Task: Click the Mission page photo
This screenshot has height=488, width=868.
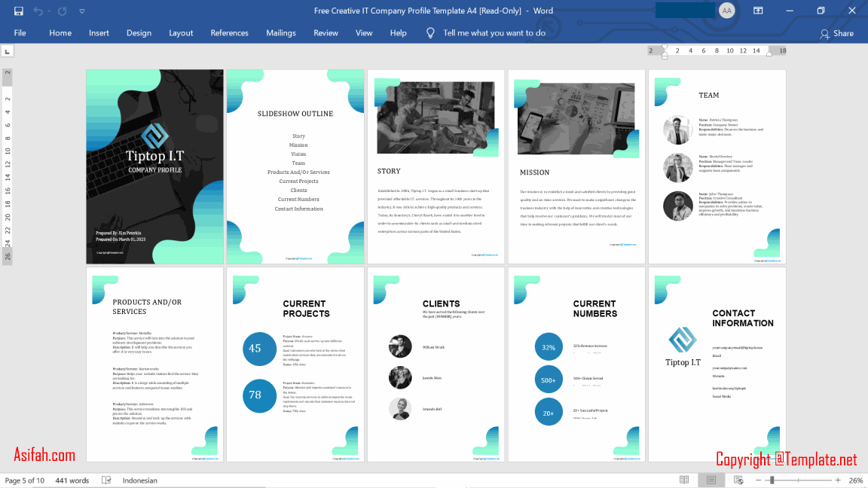Action: tap(576, 118)
